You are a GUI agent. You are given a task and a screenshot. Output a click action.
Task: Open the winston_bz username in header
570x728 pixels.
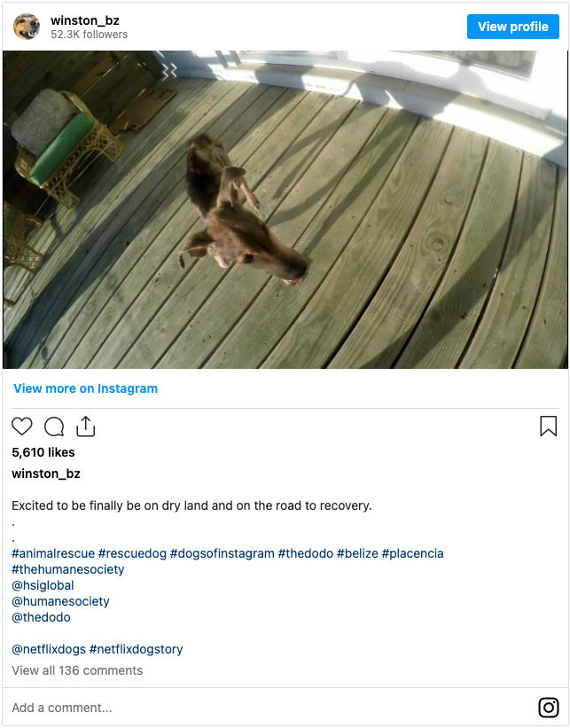tap(85, 20)
